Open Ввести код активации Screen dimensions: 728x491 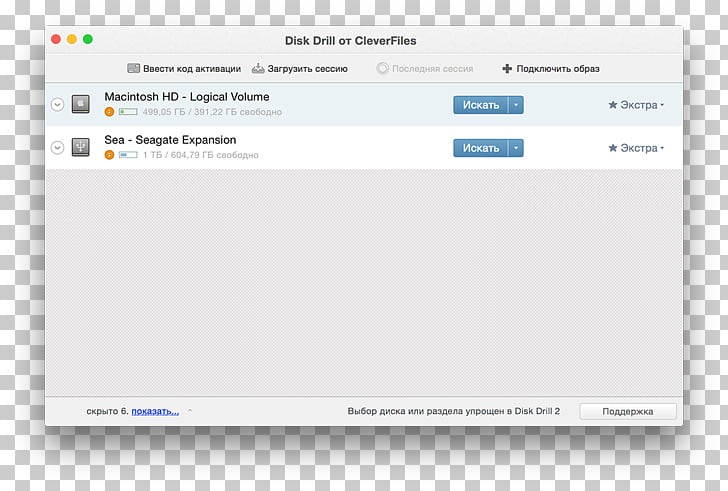[192, 69]
